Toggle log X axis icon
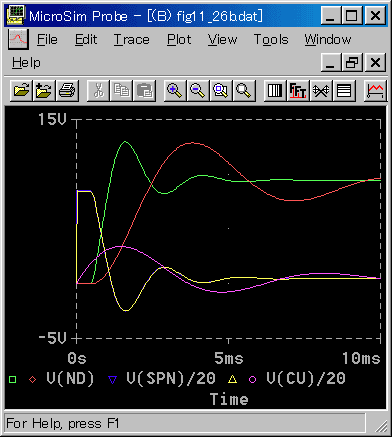Viewport: 392px width, 437px height. [x=275, y=90]
